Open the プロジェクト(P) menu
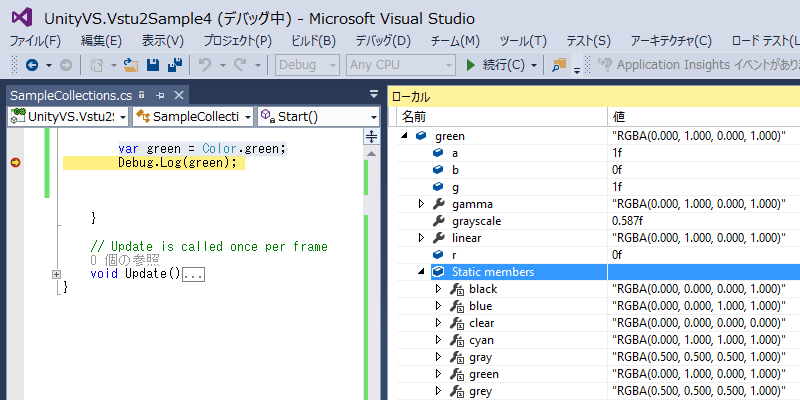Viewport: 800px width, 400px height. tap(237, 41)
